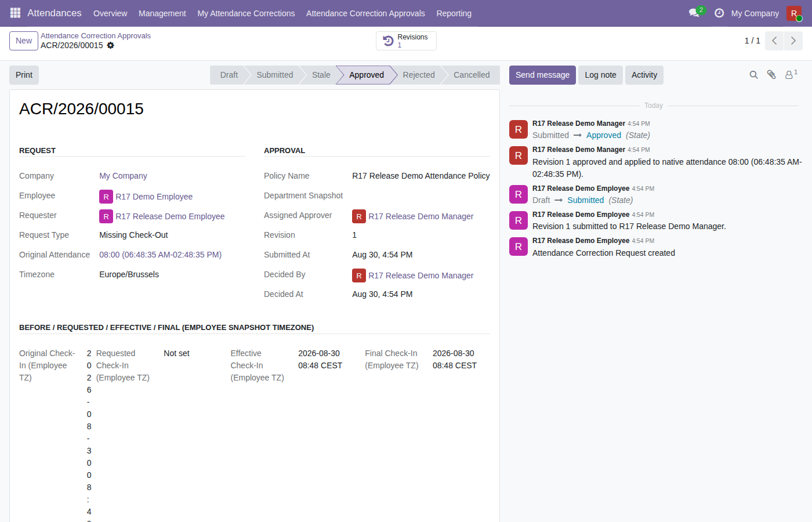Click the R17 Demo Employee avatar badge
812x522 pixels.
(106, 197)
